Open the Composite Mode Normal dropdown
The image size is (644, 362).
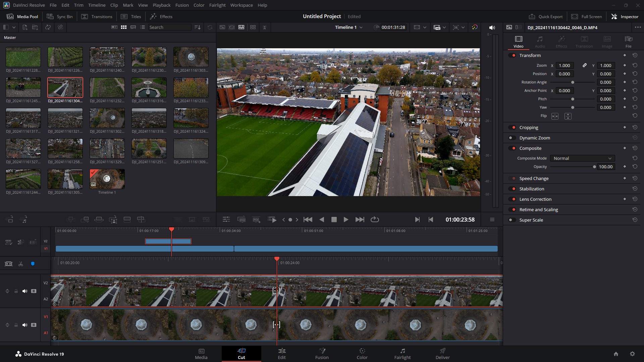(582, 158)
